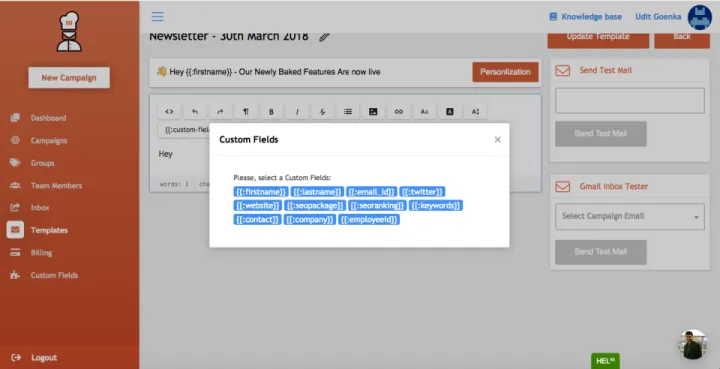The image size is (720, 369).
Task: Click the user avatar at top right
Action: [x=699, y=17]
